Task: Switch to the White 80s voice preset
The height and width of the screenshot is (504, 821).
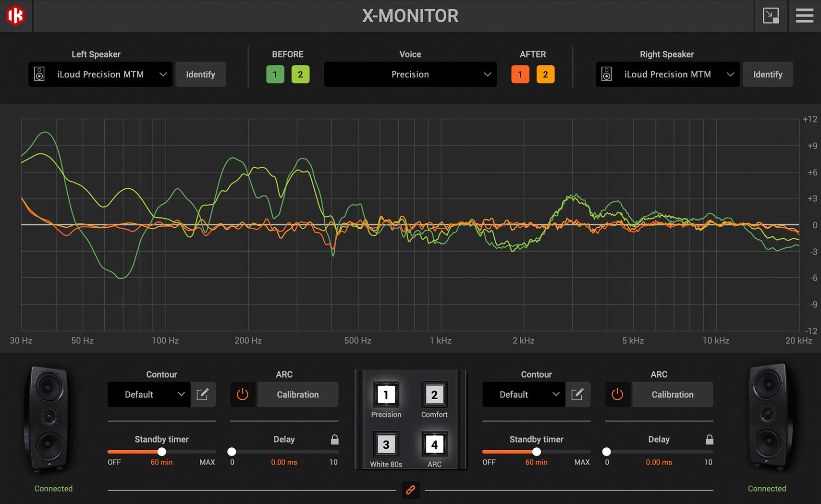Action: (386, 445)
